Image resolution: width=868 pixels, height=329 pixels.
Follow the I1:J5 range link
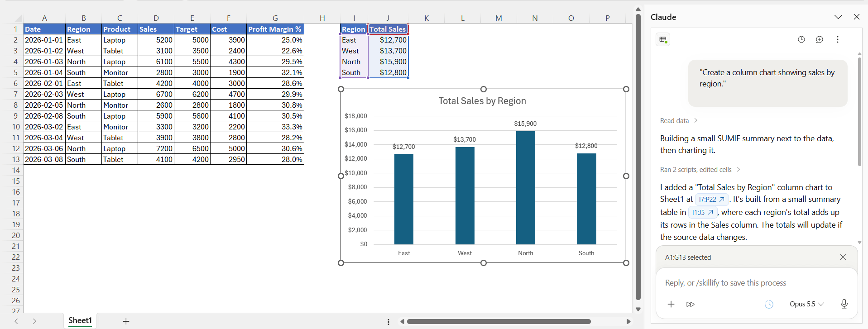point(702,212)
